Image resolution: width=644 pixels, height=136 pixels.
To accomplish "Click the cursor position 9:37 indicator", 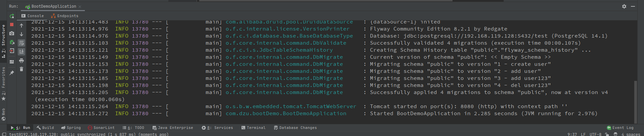I will click(572, 134).
